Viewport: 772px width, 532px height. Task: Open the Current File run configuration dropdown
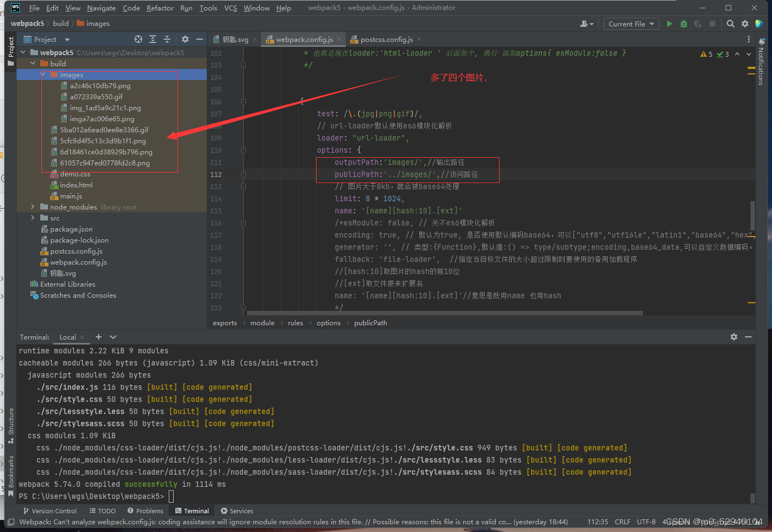[631, 24]
